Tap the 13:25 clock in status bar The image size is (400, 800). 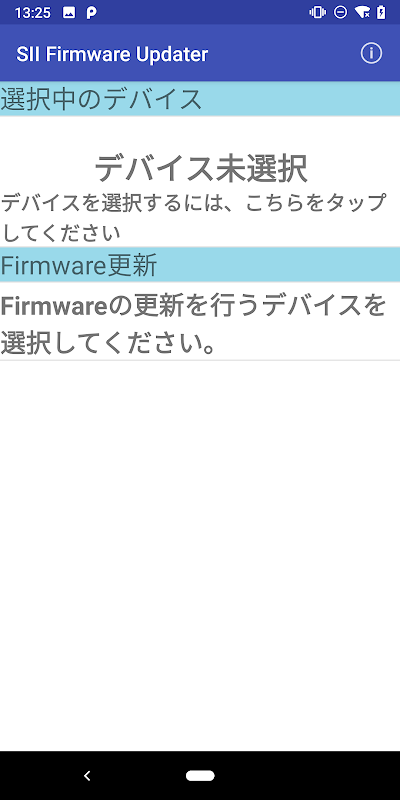tap(33, 13)
